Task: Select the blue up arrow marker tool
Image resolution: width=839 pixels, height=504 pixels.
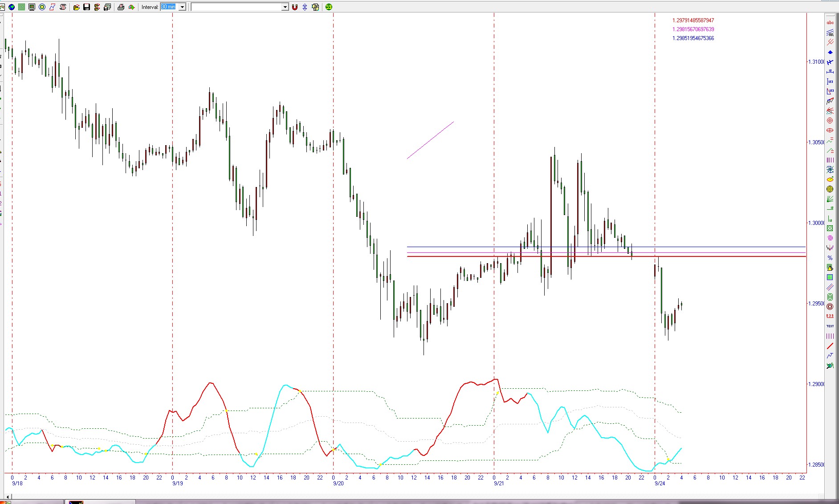Action: click(830, 52)
